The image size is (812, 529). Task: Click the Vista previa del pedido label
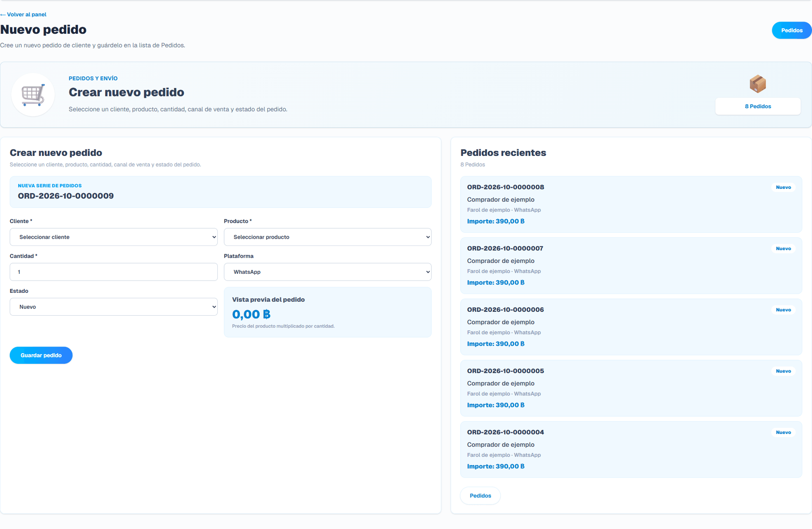click(x=268, y=300)
